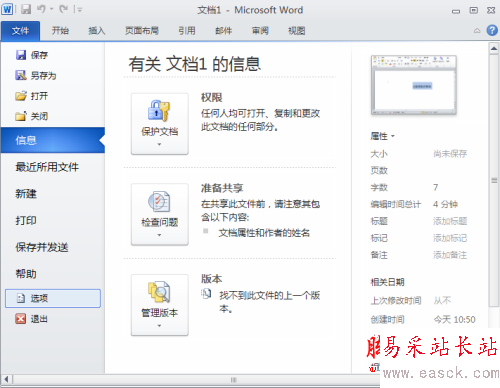This screenshot has width=500, height=388.
Task: Click the scroll up arrow of properties pane
Action: pyautogui.click(x=494, y=49)
